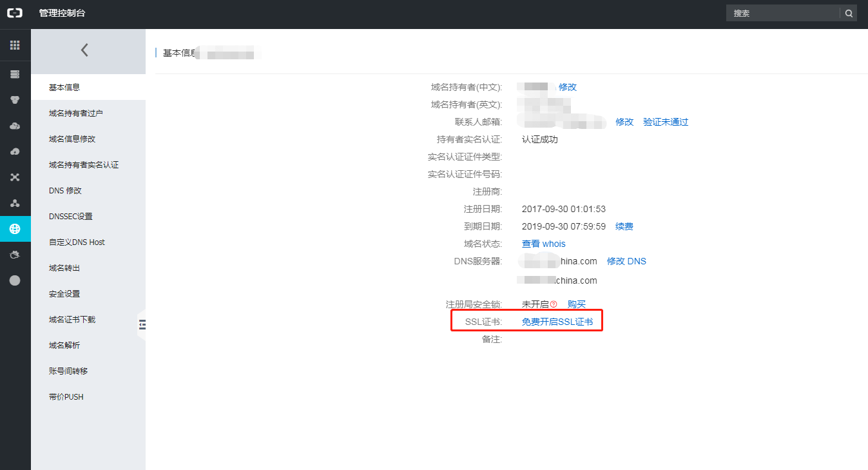Click the 基本信息 page heading

click(x=178, y=53)
